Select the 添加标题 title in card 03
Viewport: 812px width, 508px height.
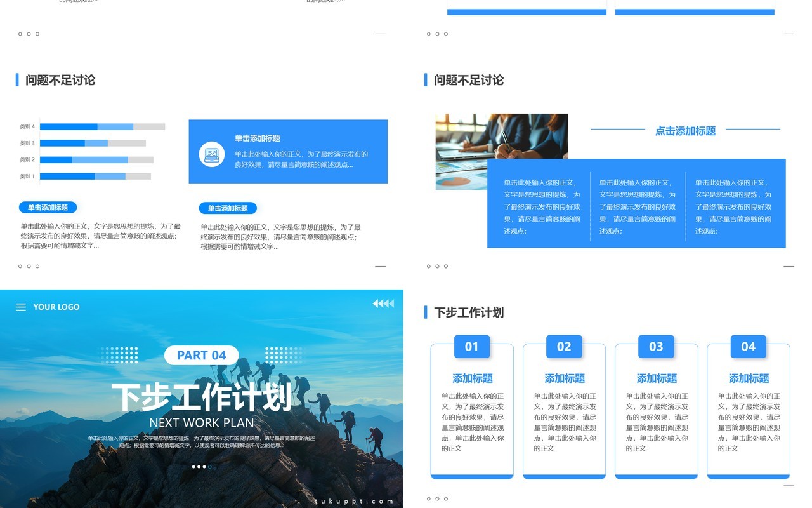(657, 378)
